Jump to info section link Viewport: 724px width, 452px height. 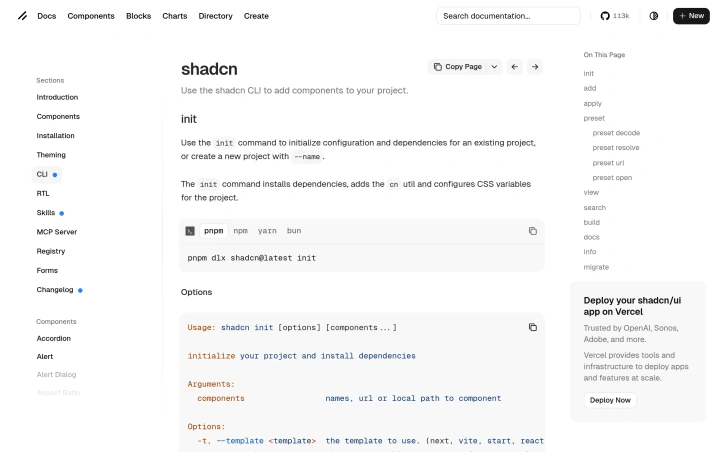pyautogui.click(x=590, y=252)
